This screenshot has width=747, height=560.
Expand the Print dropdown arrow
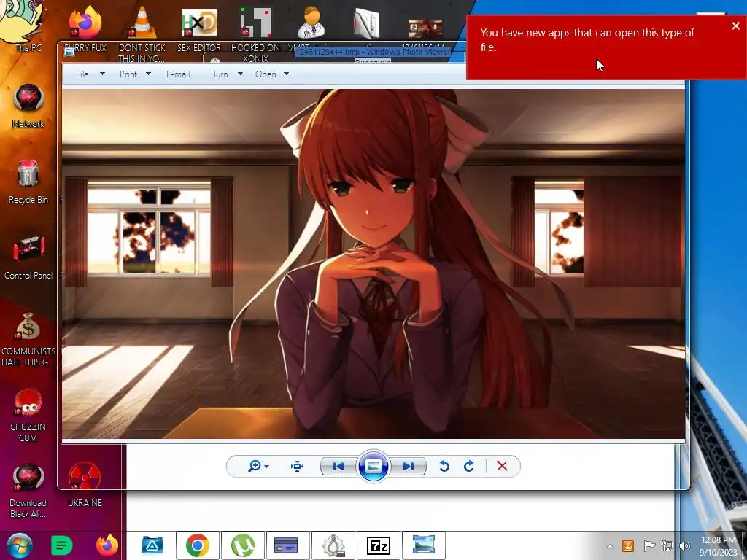pyautogui.click(x=148, y=74)
